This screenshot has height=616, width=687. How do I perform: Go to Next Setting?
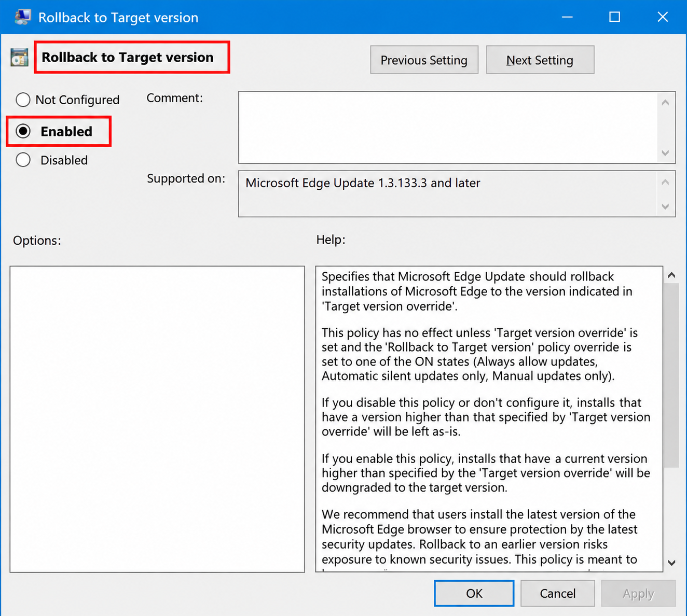[x=540, y=60]
